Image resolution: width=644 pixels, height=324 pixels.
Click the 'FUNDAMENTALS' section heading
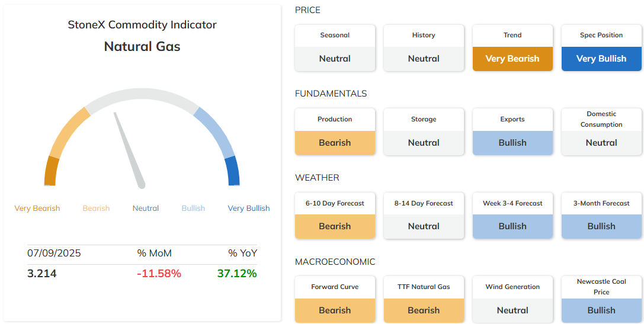click(331, 94)
